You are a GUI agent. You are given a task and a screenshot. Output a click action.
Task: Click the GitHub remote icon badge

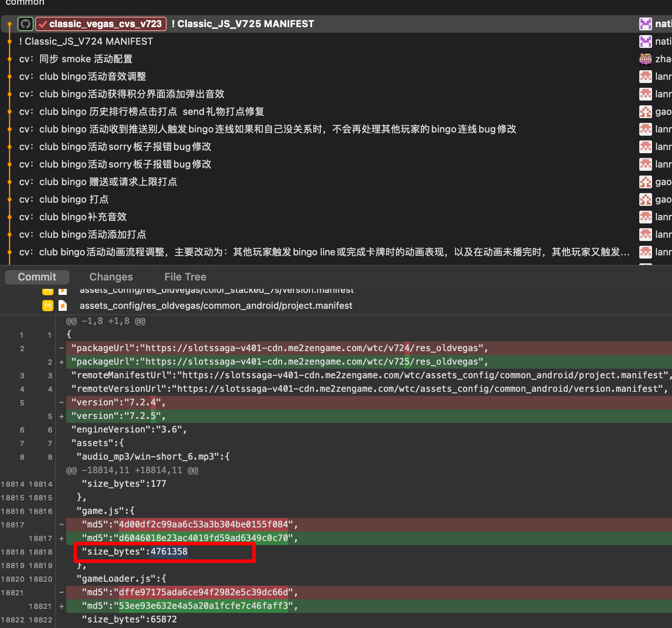point(26,24)
